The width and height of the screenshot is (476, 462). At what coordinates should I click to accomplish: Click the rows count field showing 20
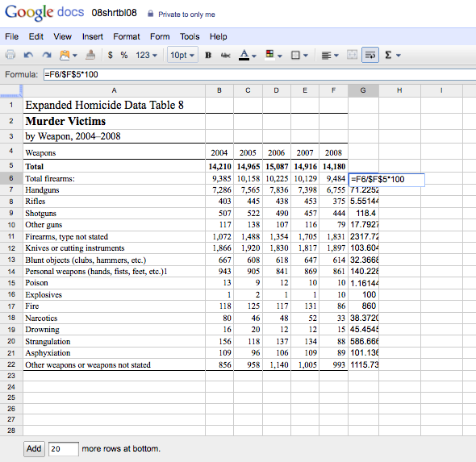64,448
